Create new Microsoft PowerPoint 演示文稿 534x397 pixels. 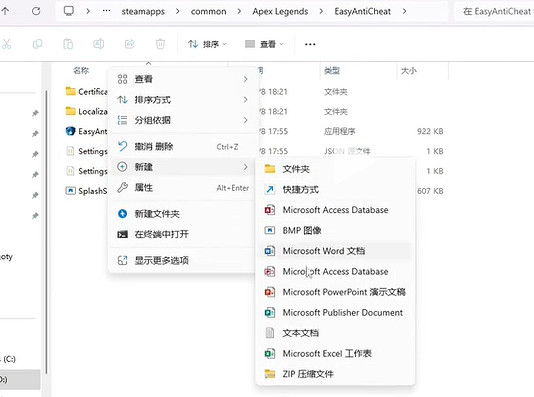pos(335,292)
